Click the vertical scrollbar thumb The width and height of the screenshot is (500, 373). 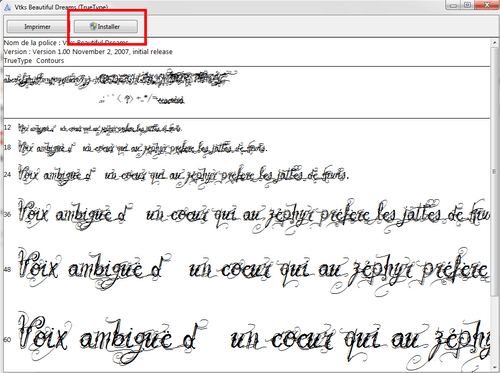pyautogui.click(x=495, y=172)
